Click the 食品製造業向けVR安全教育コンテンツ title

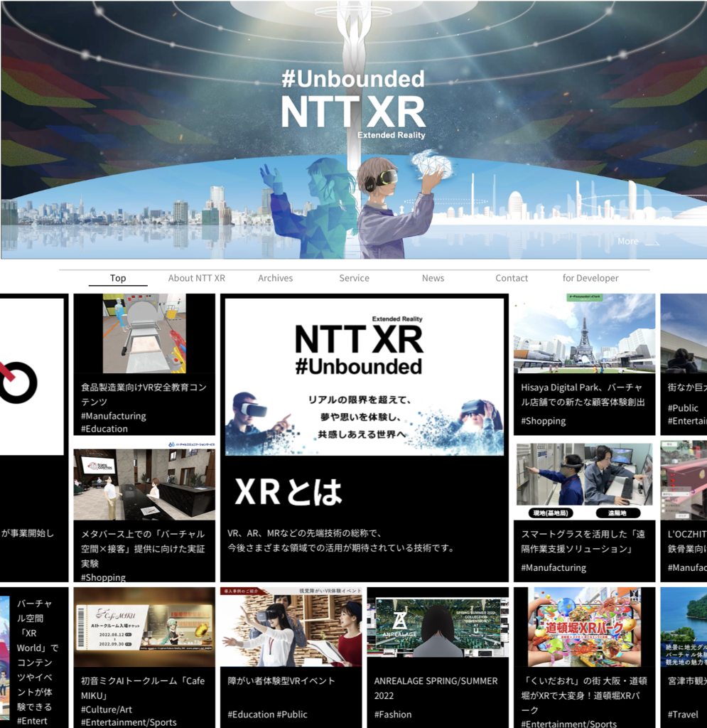[144, 394]
